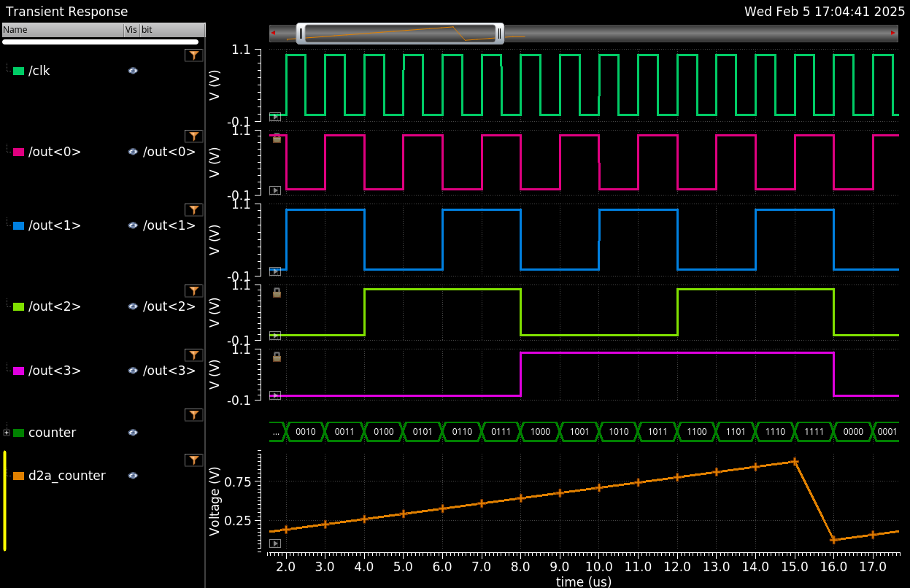Open the filter icon above d2a_counter
910x588 pixels.
coord(193,460)
